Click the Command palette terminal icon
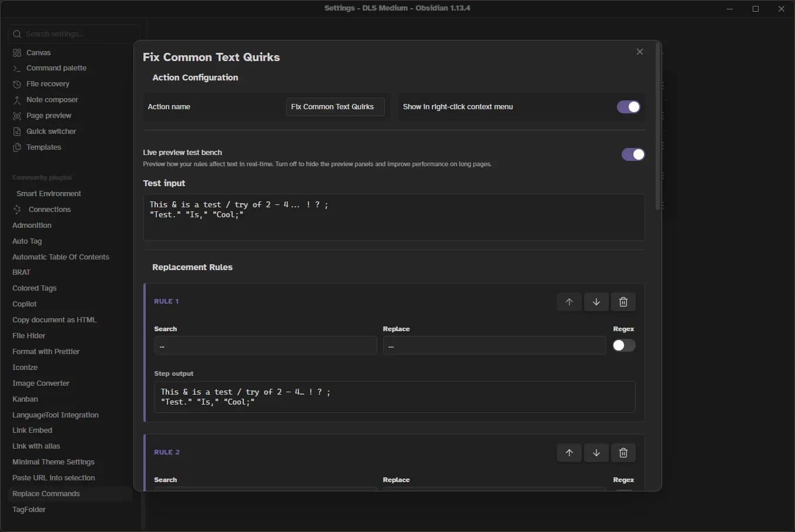This screenshot has width=795, height=532. coord(17,68)
